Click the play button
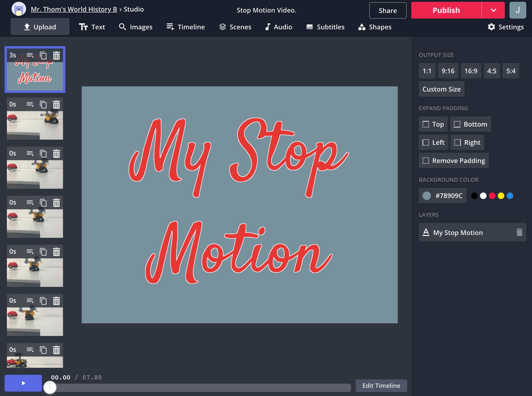 (x=23, y=383)
